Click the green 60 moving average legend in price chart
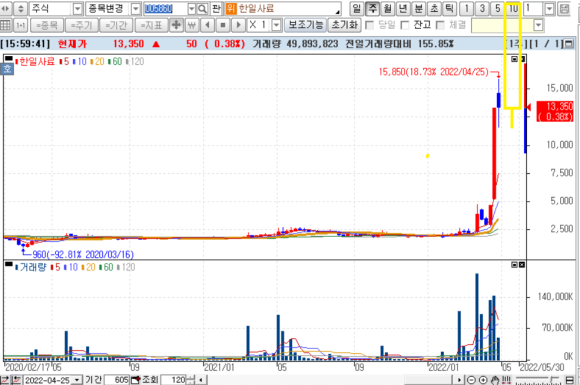580x385 pixels. pos(115,61)
